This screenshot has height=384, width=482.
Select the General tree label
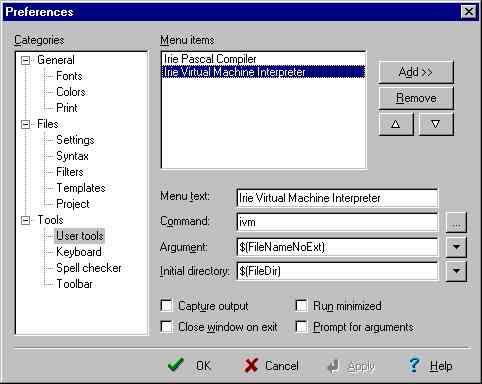pos(56,60)
